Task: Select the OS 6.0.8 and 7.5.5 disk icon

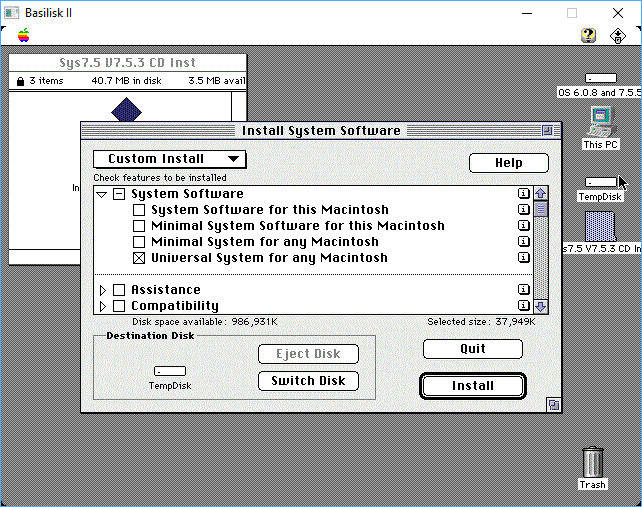Action: 600,78
